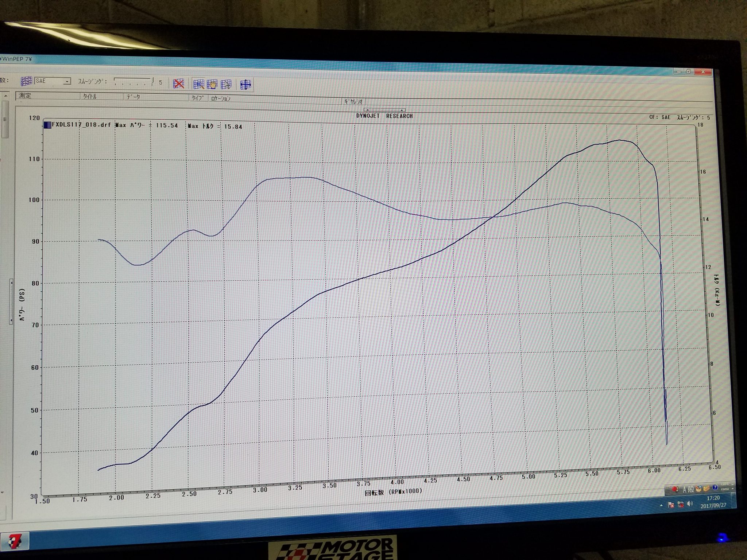Click the FXDLS117_018.drf run file name
Image resolution: width=747 pixels, height=560 pixels.
[x=81, y=125]
